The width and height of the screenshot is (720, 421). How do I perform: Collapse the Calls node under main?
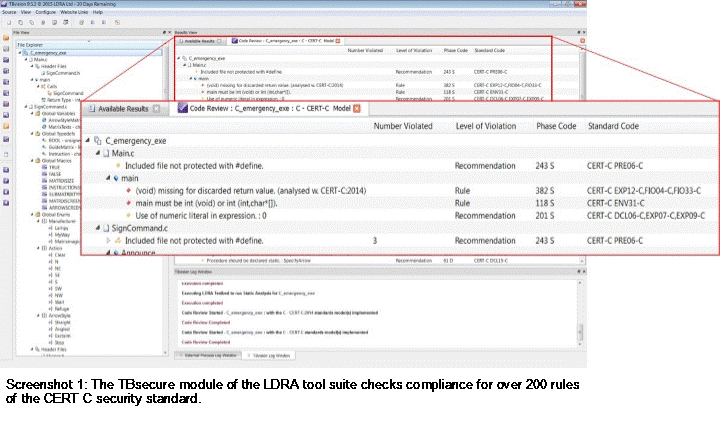38,86
